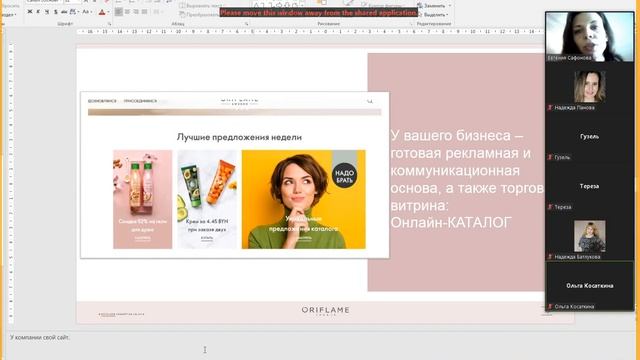Click the 'Онлайн-КАТАЛОГ' text line
Screen dimensions: 640x360
(451, 222)
